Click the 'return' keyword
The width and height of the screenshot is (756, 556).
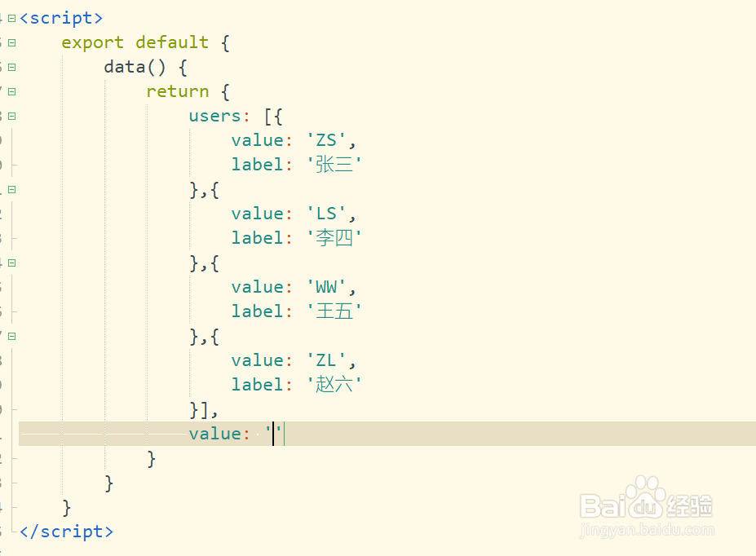pos(178,91)
